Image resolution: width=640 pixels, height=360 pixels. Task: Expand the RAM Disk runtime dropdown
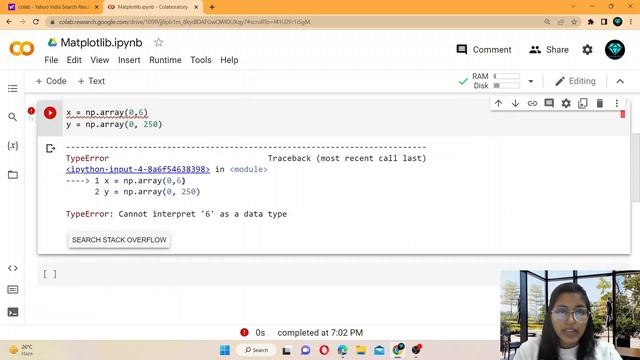(x=531, y=81)
